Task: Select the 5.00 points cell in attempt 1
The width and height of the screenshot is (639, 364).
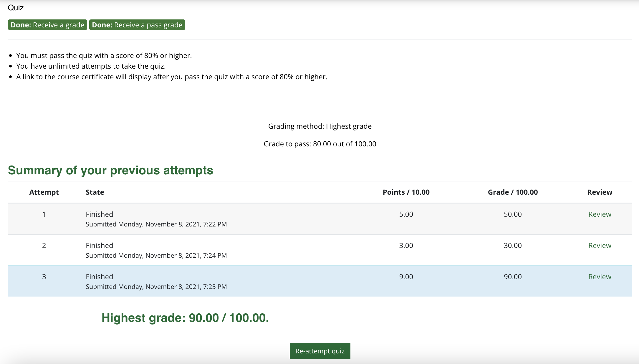Action: (406, 214)
